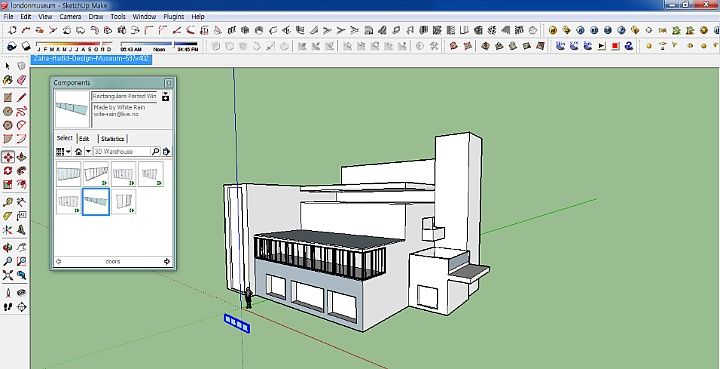Click the 3D Warehouse search field
The height and width of the screenshot is (369, 720).
(x=122, y=151)
